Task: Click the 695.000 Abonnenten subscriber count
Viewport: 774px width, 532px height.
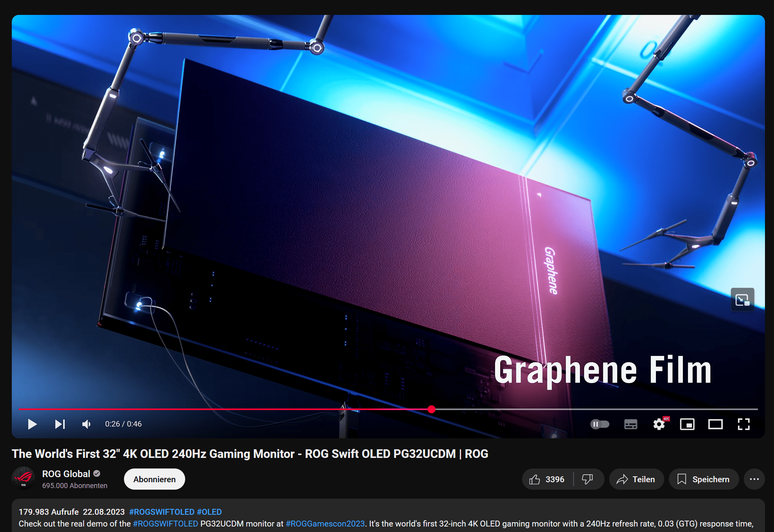Action: [75, 486]
